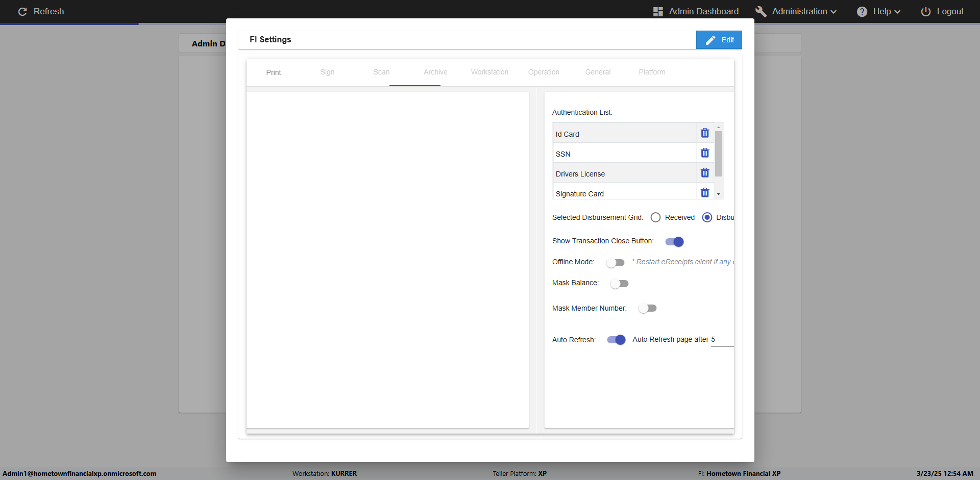Click the Help question mark icon
This screenshot has width=980, height=480.
point(862,11)
